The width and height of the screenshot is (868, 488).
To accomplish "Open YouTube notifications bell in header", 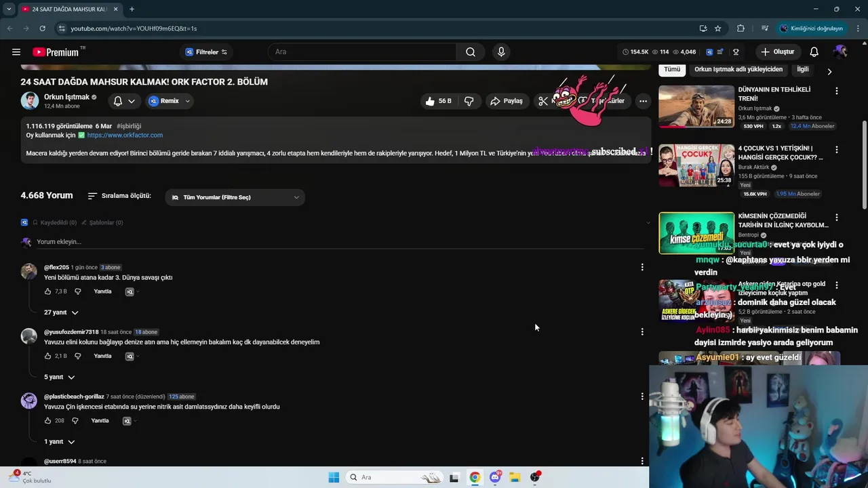I will (814, 52).
